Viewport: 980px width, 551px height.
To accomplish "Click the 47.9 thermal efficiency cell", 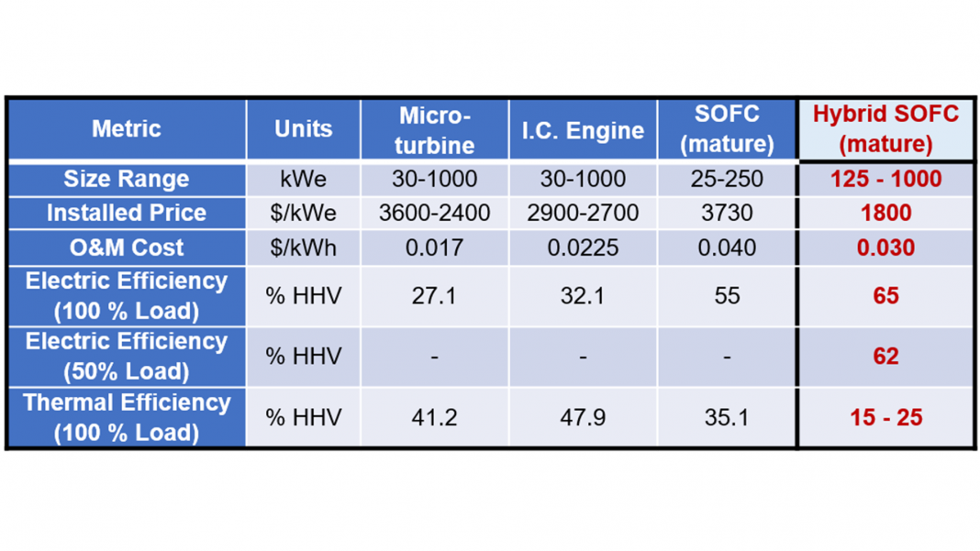I will (583, 417).
